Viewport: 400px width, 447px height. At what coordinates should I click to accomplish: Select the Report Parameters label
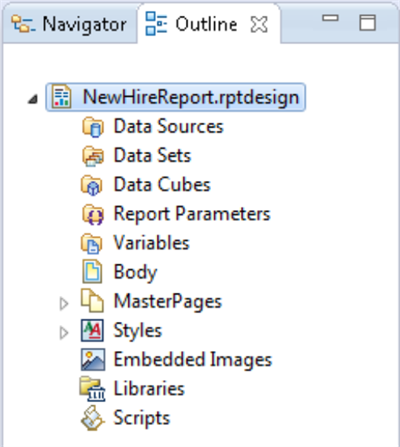coord(192,214)
